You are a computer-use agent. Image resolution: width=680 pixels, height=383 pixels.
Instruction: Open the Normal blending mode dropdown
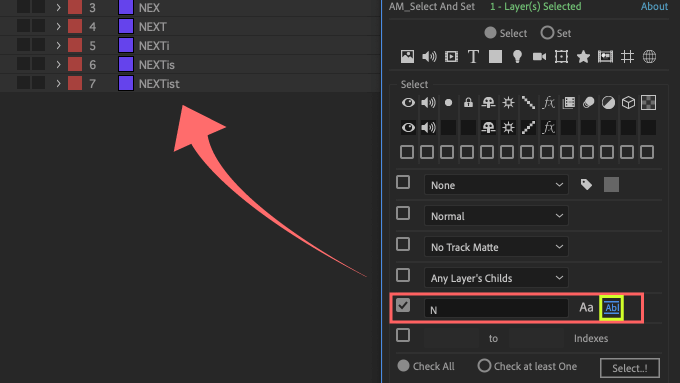pyautogui.click(x=496, y=216)
